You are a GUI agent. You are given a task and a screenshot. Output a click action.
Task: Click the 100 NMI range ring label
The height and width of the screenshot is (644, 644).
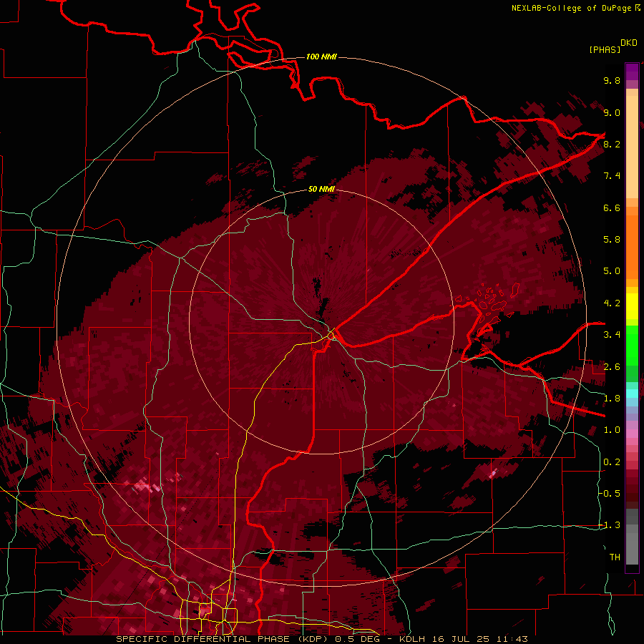[321, 57]
